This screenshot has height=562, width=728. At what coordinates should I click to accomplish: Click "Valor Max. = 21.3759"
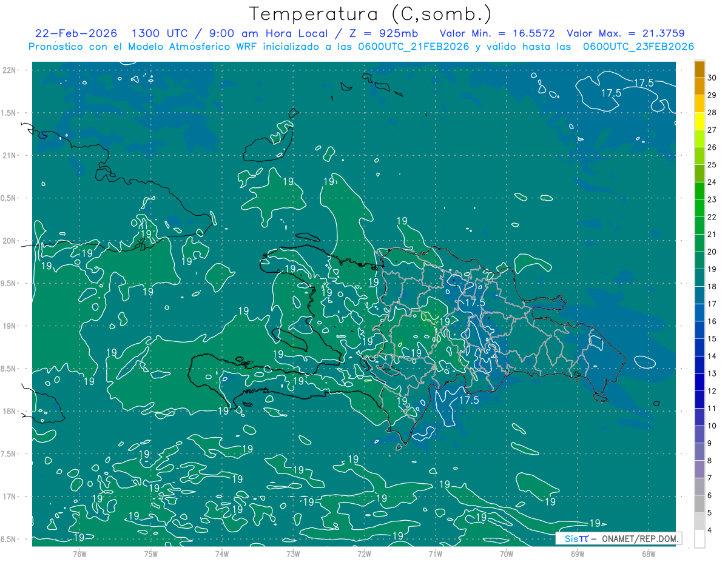click(x=627, y=33)
